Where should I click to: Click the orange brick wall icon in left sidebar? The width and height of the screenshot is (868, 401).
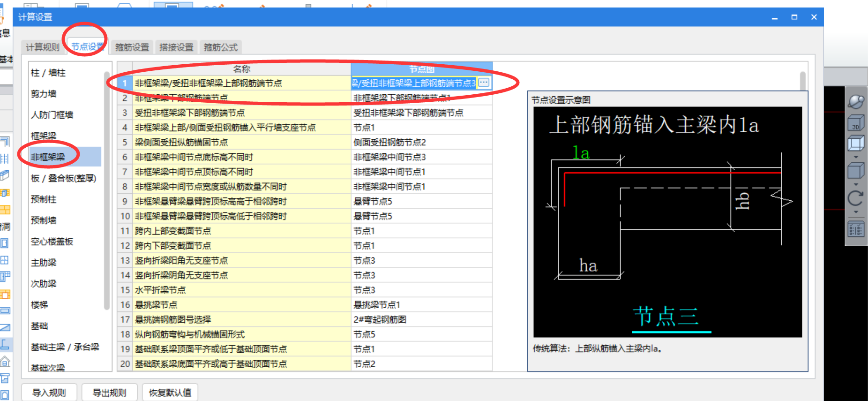pyautogui.click(x=5, y=209)
